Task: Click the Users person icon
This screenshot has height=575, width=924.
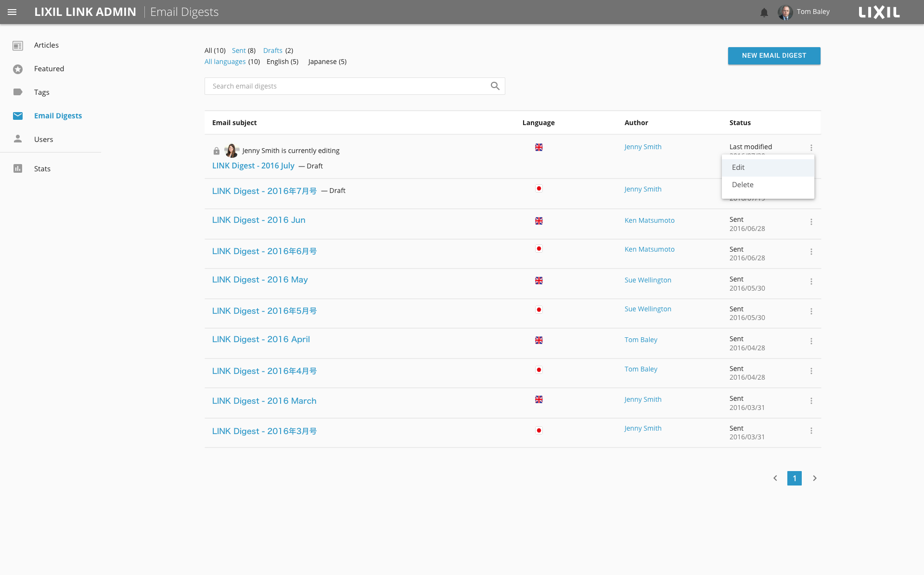Action: [x=18, y=139]
